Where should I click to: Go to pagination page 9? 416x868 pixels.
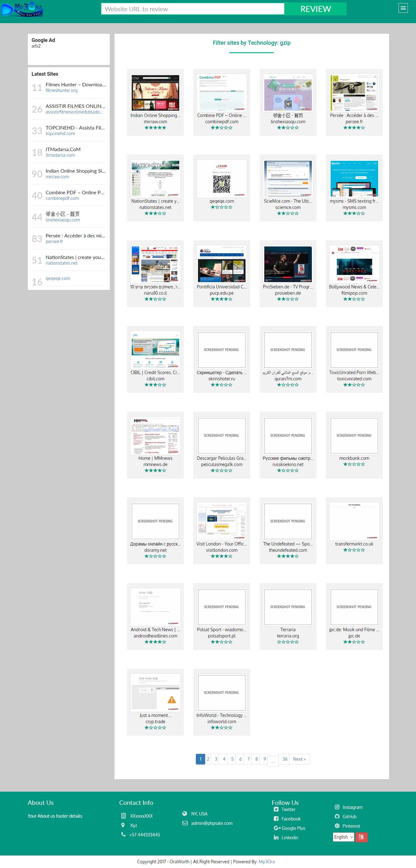(264, 759)
